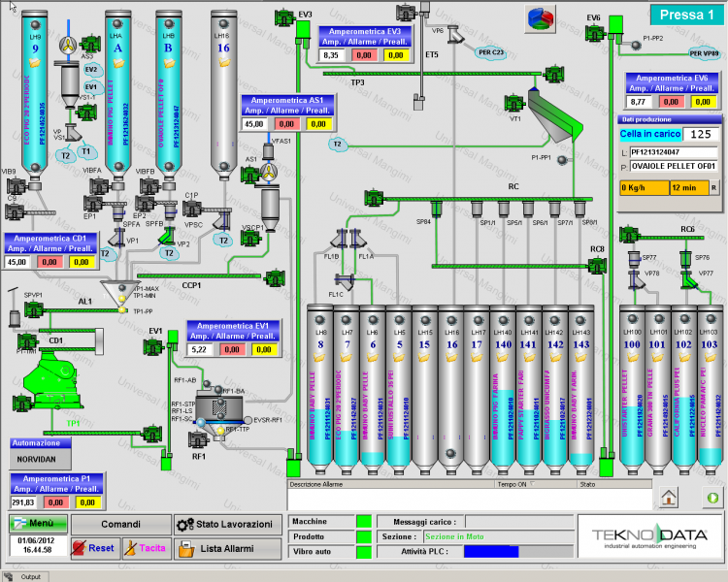Click the Attività PLC progress bar
728x582 pixels.
click(x=518, y=552)
